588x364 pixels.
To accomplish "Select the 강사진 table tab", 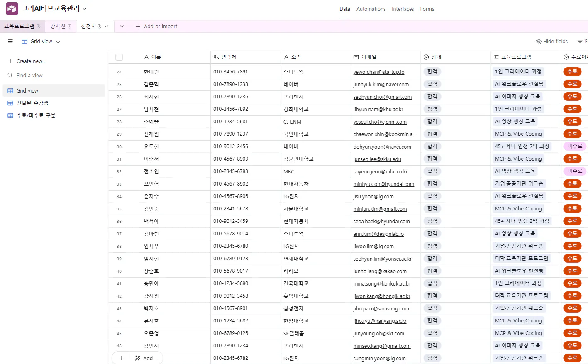I will (61, 26).
